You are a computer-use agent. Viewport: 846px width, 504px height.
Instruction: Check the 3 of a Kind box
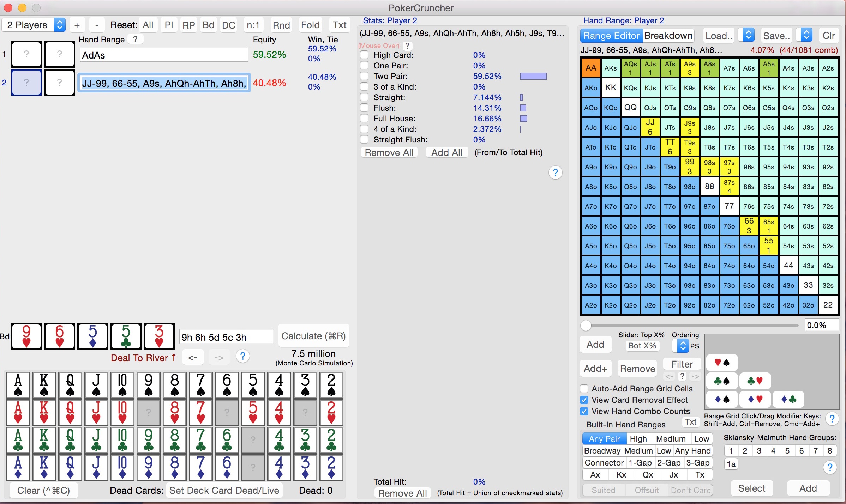[x=364, y=87]
